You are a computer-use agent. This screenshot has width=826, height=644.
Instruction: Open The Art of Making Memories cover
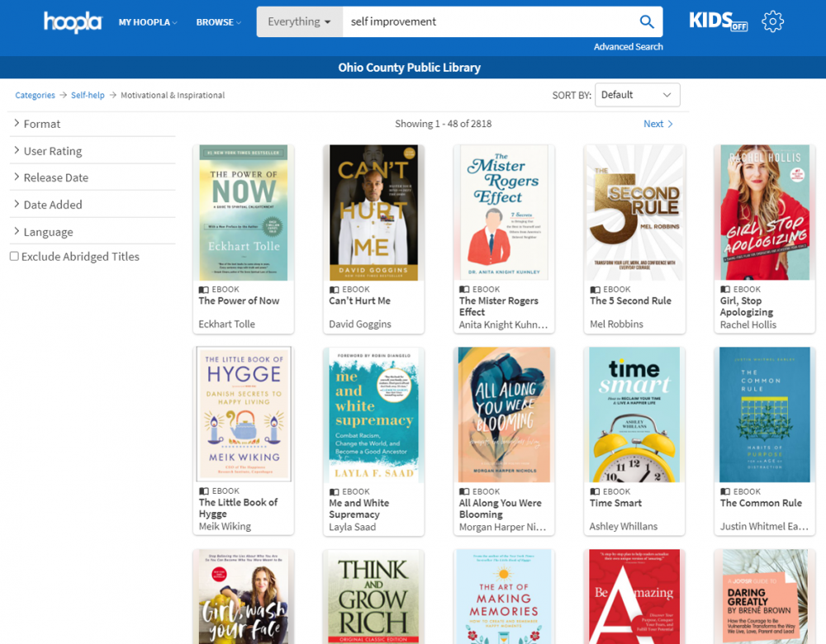click(504, 597)
